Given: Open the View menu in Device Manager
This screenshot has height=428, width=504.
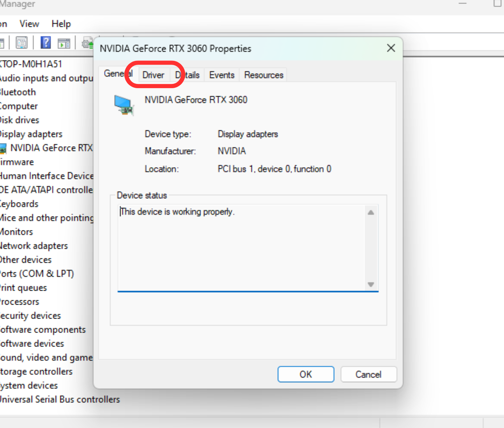Looking at the screenshot, I should 29,24.
